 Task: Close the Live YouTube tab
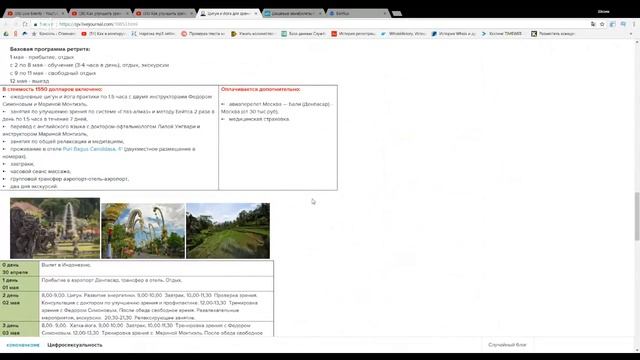pyautogui.click(x=62, y=13)
